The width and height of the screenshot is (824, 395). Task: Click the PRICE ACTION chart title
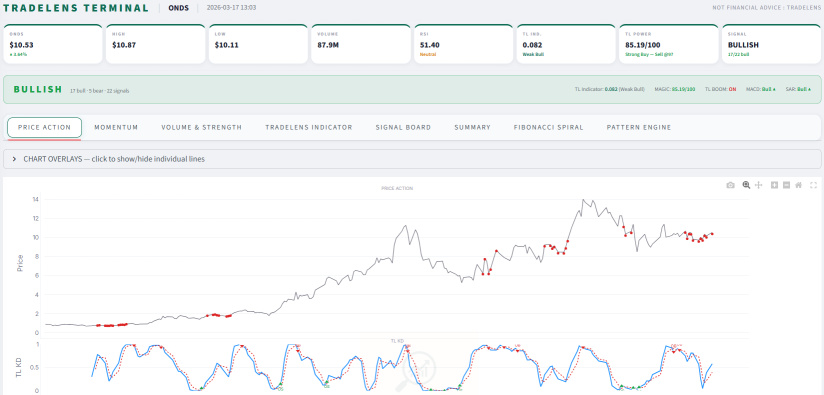397,188
